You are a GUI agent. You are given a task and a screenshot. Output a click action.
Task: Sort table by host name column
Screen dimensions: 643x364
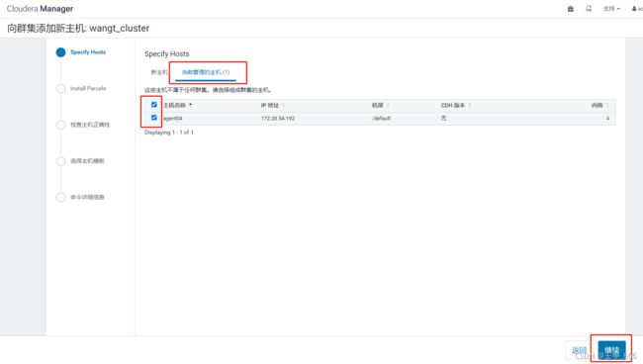point(177,106)
